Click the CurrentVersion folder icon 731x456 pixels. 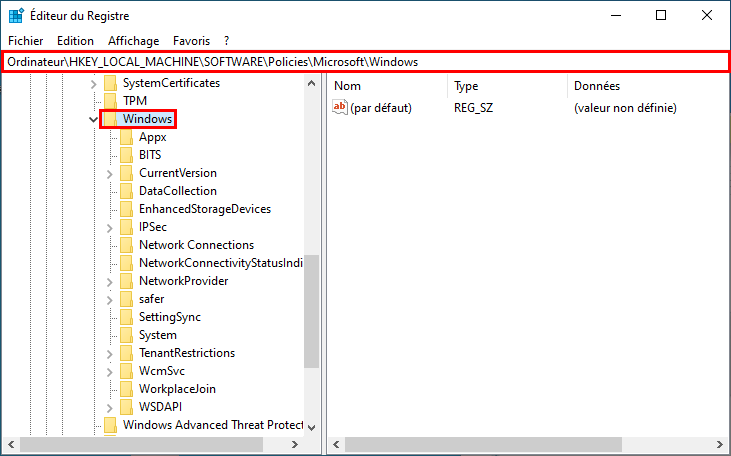coord(126,173)
